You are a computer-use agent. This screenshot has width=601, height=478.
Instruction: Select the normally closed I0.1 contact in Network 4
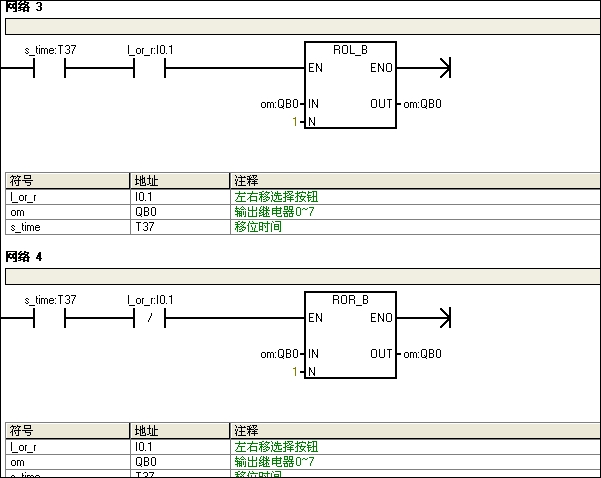click(x=149, y=318)
